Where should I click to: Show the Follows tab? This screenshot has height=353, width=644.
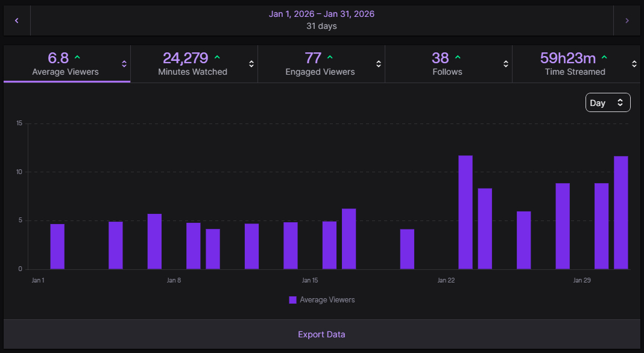pos(447,64)
